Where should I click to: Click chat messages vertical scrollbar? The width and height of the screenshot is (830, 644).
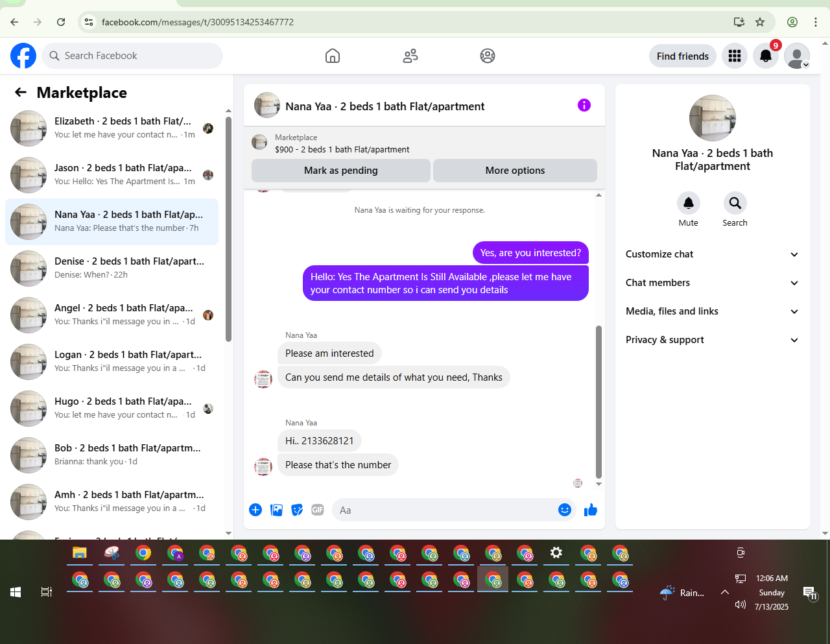[x=599, y=402]
